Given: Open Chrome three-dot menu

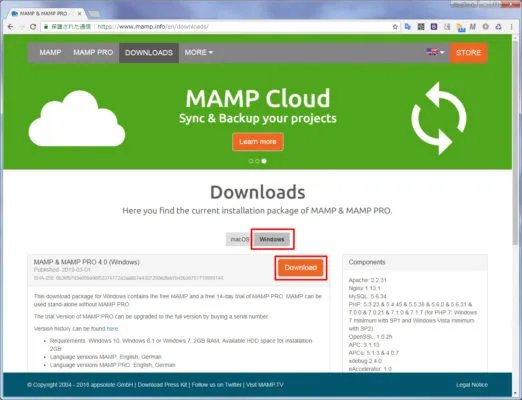Looking at the screenshot, I should click(511, 27).
